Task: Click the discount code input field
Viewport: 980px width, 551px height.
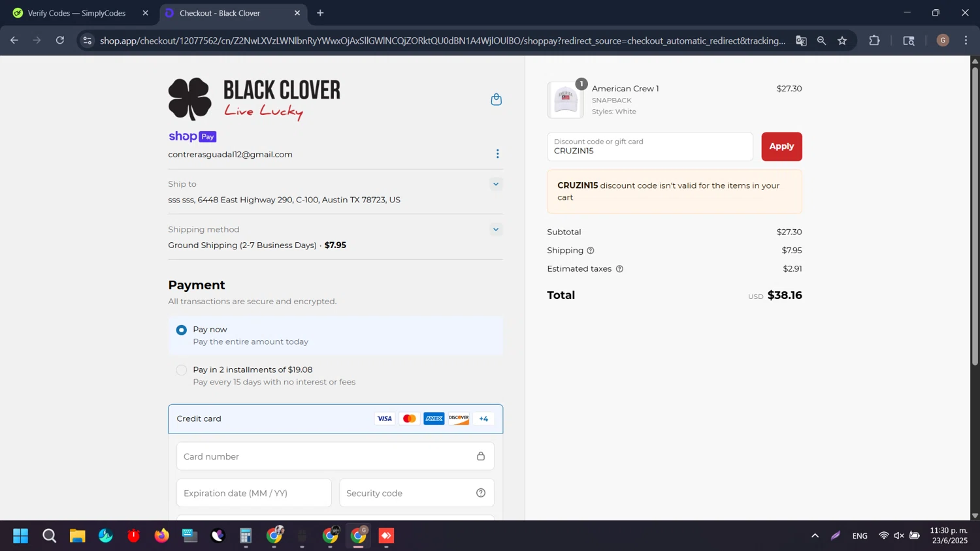Action: tap(650, 146)
